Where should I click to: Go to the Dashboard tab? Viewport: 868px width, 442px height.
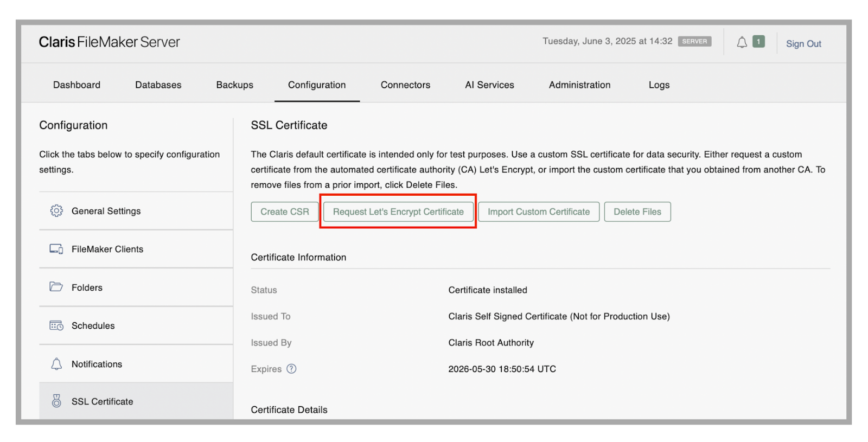pos(76,85)
